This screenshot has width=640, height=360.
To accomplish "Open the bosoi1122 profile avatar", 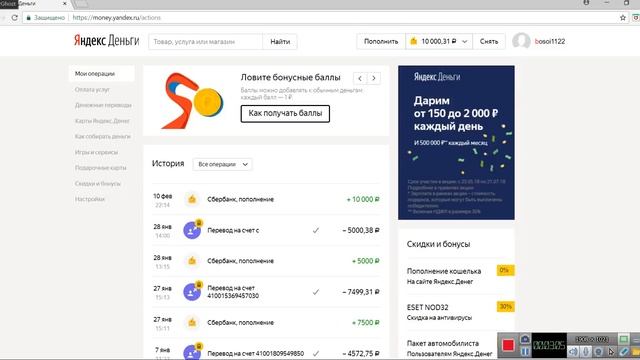I will click(521, 41).
